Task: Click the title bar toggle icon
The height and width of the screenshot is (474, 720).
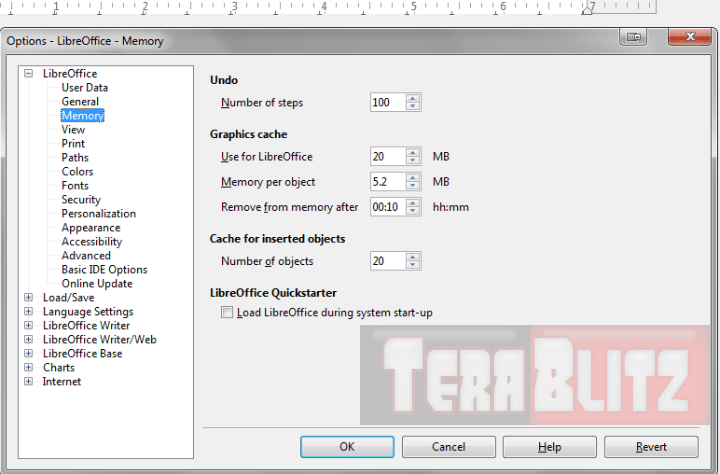Action: click(633, 37)
